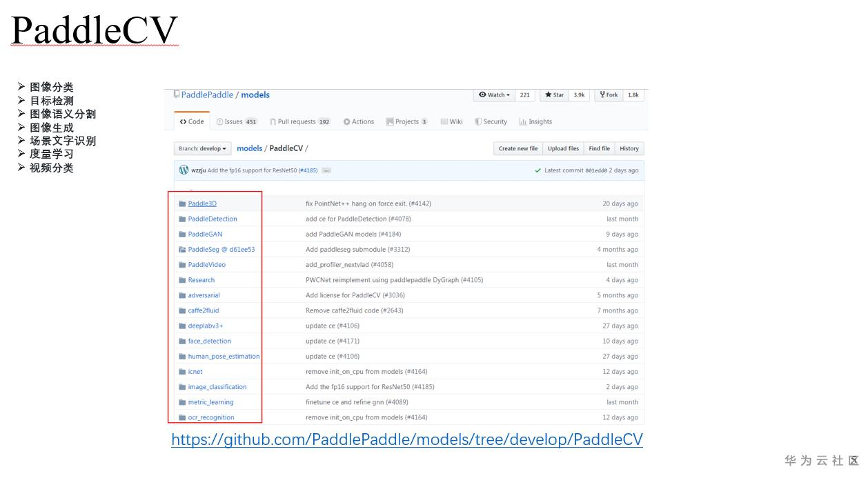Click 'Remove caffe2fluid code (#2643)' message
The height and width of the screenshot is (478, 868).
coord(355,310)
